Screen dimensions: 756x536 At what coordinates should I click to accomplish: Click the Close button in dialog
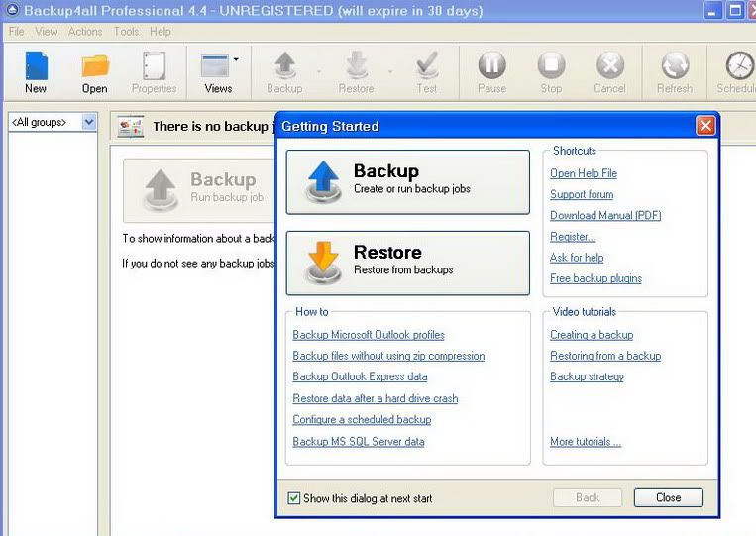click(x=668, y=498)
